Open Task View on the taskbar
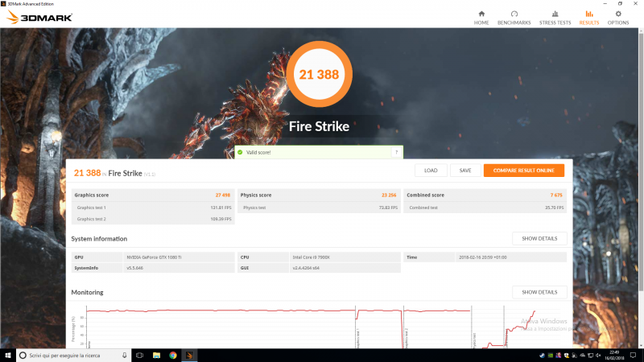Viewport: 644px width, 362px height. [x=139, y=355]
